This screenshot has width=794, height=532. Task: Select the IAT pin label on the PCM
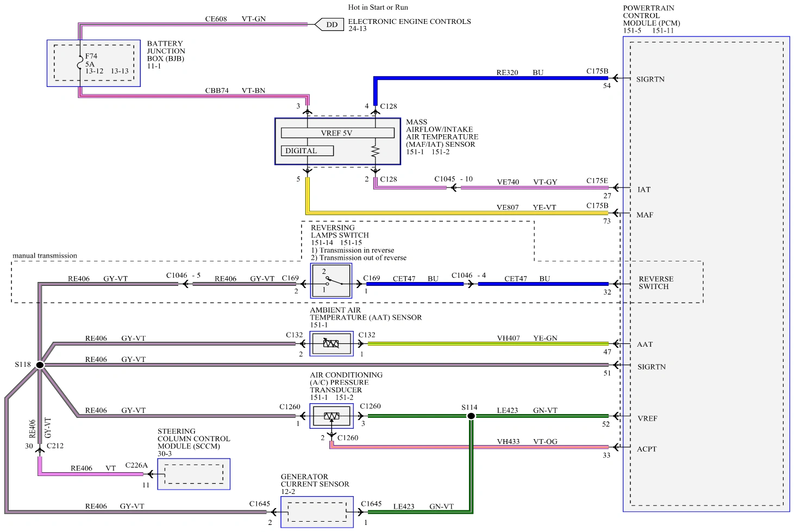(644, 190)
